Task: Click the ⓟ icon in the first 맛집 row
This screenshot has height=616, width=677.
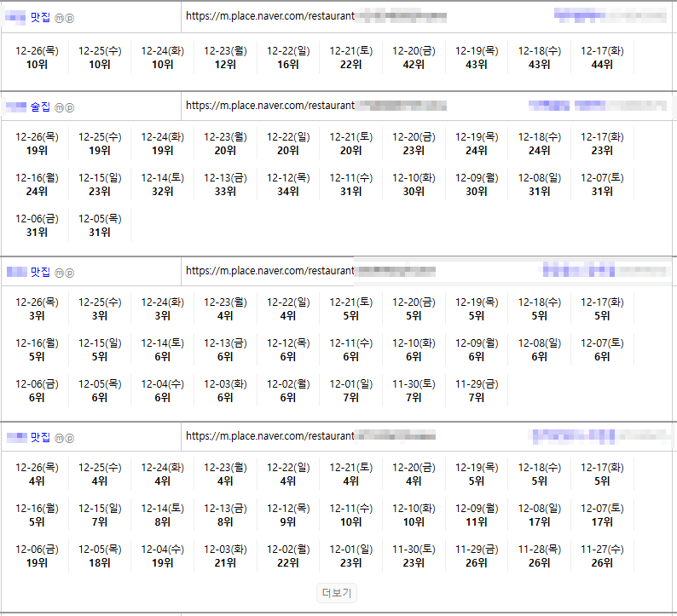Action: pyautogui.click(x=70, y=17)
